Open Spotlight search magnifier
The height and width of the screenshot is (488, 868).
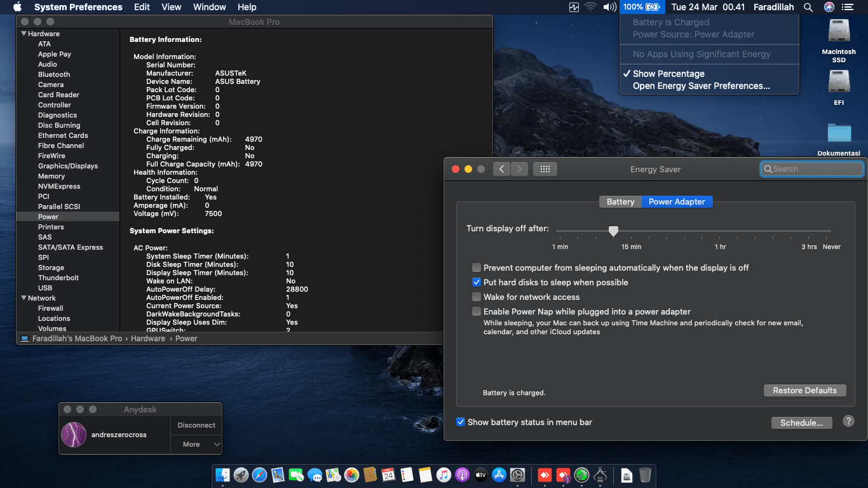pos(808,7)
